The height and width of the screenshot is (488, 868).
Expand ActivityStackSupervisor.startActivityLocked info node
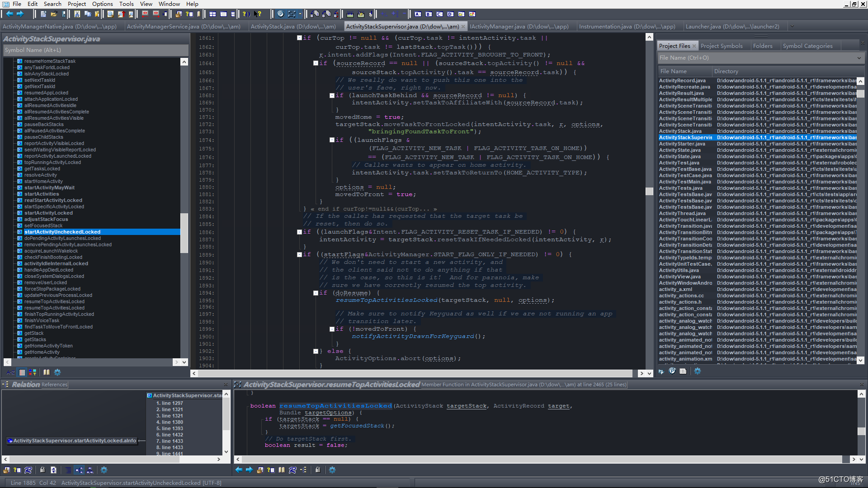point(7,441)
